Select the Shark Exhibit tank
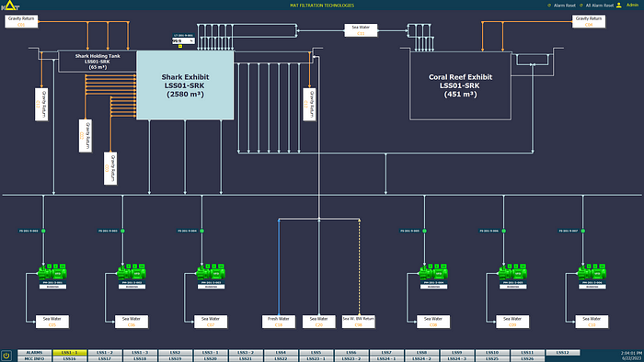The image size is (644, 362). tap(185, 85)
